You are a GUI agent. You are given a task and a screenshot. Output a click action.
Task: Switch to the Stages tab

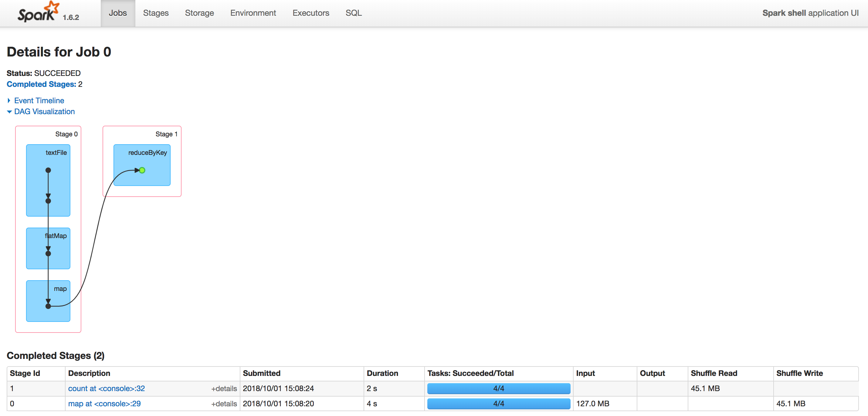tap(156, 13)
